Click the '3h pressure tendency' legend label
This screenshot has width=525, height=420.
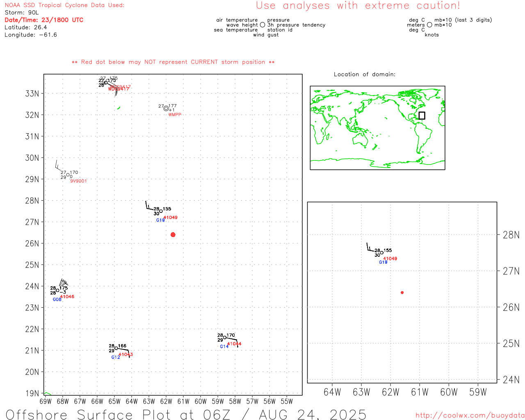click(x=297, y=25)
